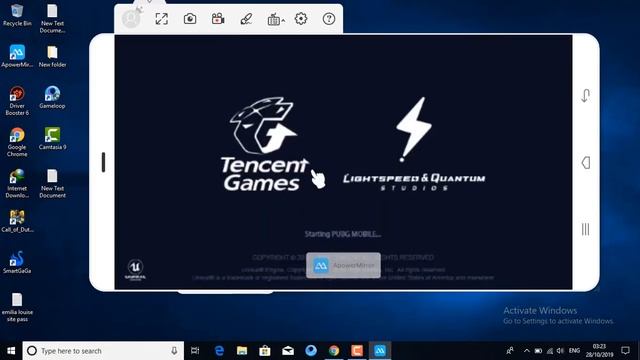Open the whiteboard pen tool
This screenshot has width=640, height=360.
246,19
